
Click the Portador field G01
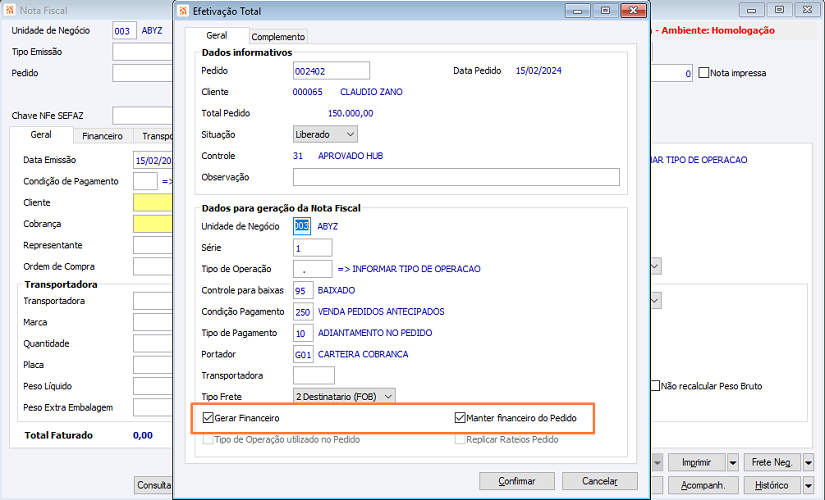pyautogui.click(x=303, y=354)
